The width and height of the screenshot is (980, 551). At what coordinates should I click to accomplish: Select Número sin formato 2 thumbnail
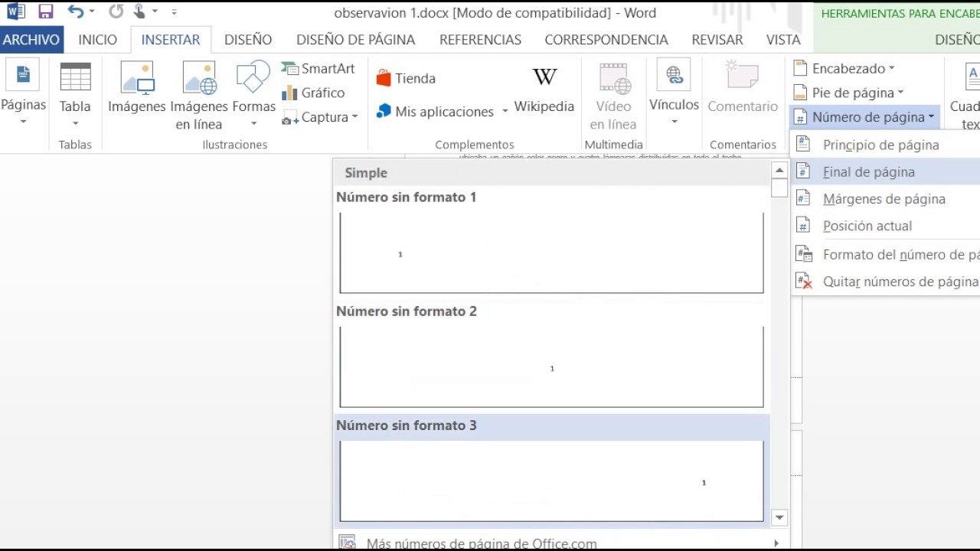point(551,367)
